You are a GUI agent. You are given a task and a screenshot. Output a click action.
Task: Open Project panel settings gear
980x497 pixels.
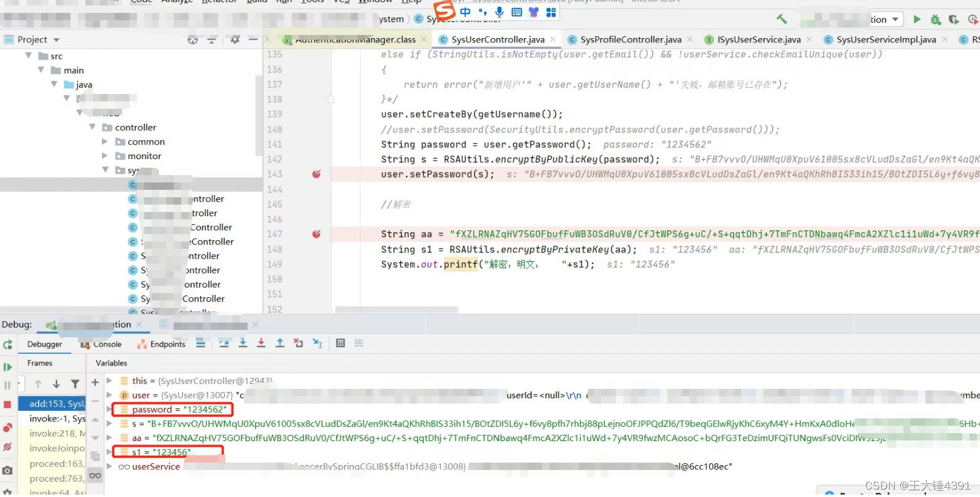235,40
